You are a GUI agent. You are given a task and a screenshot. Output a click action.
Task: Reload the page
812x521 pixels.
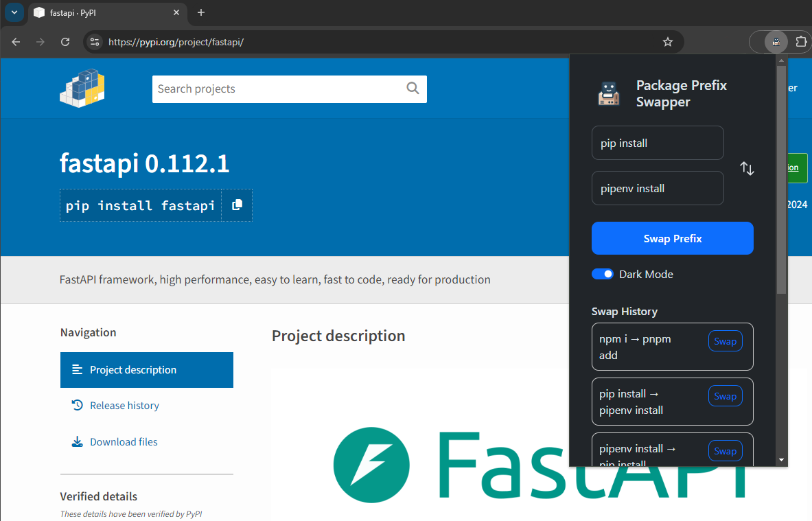pyautogui.click(x=65, y=42)
